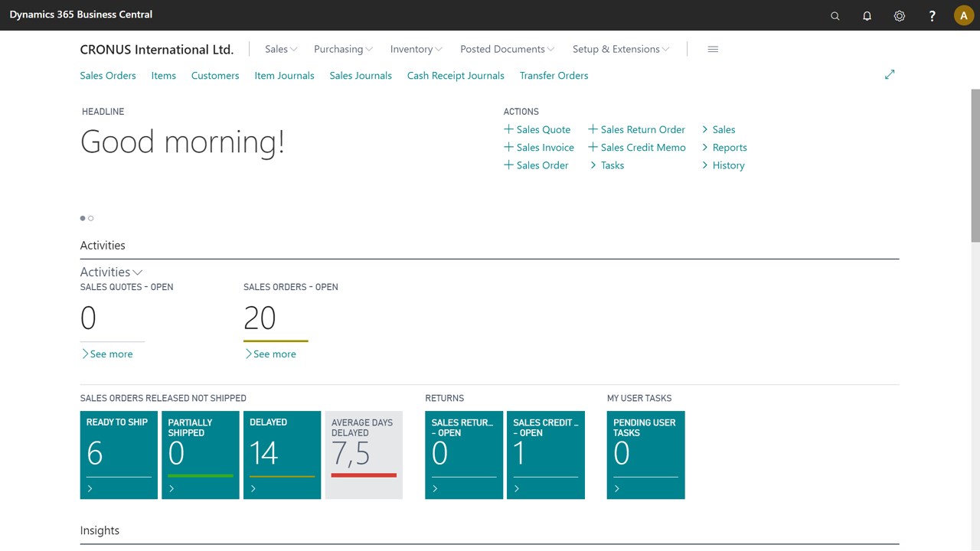Click the Activities section heading
980x551 pixels.
point(103,246)
